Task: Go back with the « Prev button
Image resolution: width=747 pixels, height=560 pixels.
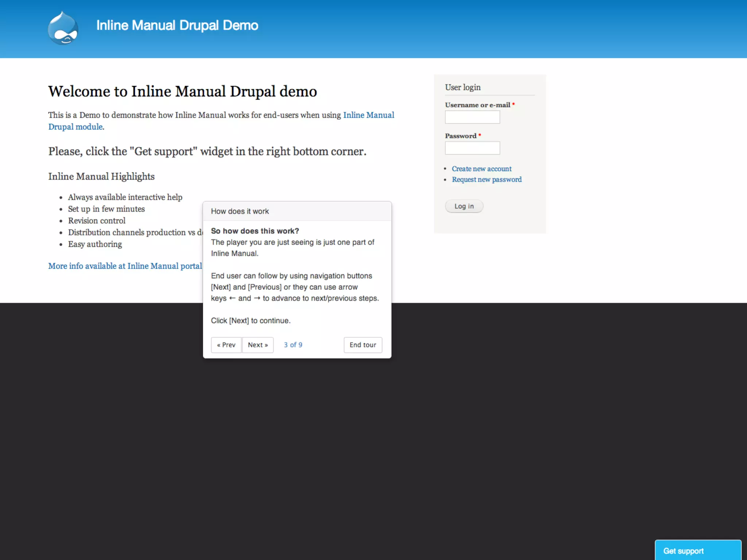Action: (226, 345)
